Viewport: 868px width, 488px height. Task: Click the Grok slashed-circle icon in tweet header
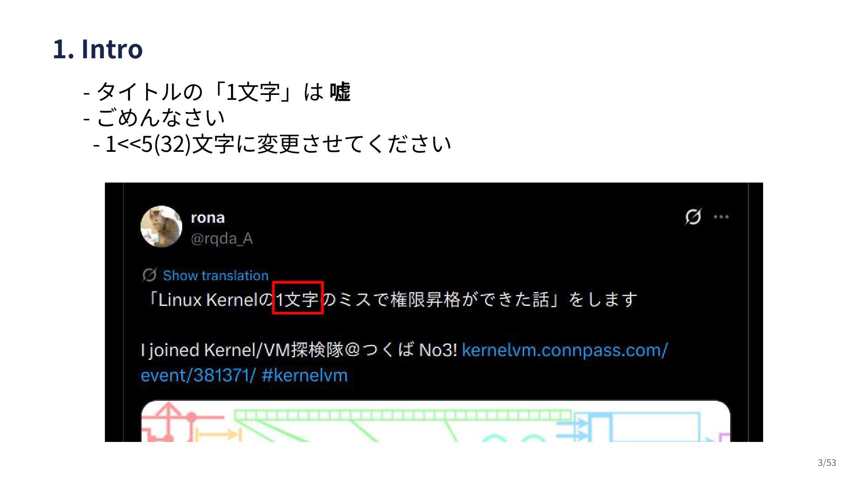pyautogui.click(x=693, y=217)
